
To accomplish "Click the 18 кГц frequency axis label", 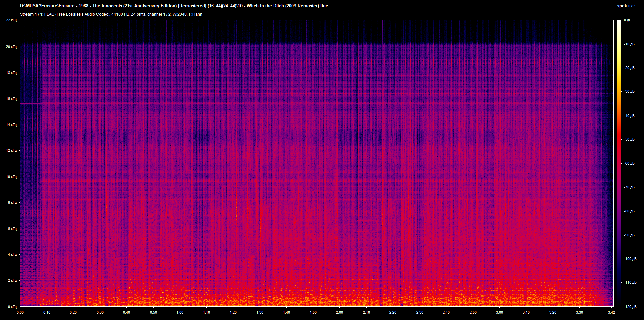I will click(x=11, y=73).
